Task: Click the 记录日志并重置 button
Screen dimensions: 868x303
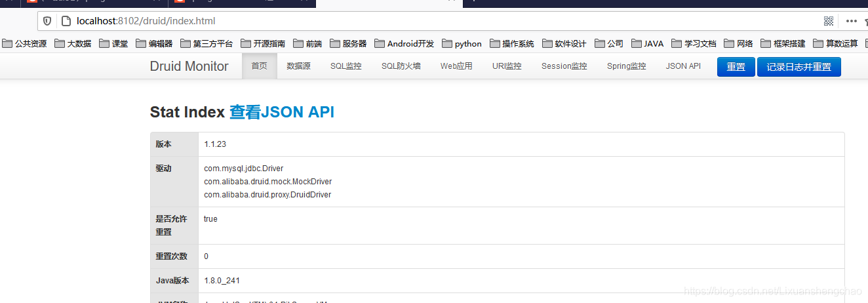Action: click(x=799, y=67)
